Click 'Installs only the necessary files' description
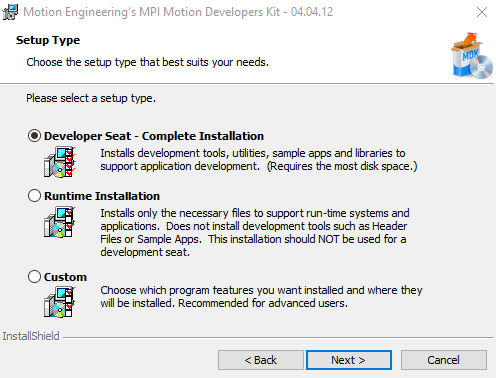 click(x=254, y=232)
